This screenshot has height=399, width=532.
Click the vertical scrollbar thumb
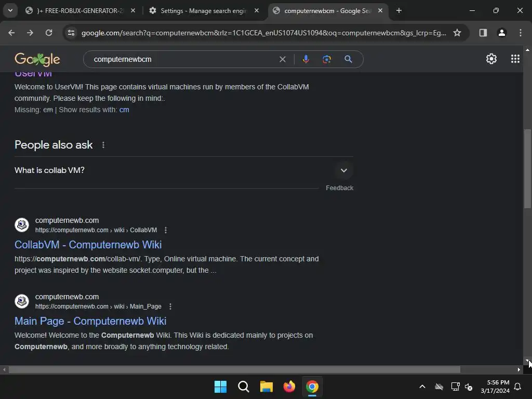click(527, 169)
